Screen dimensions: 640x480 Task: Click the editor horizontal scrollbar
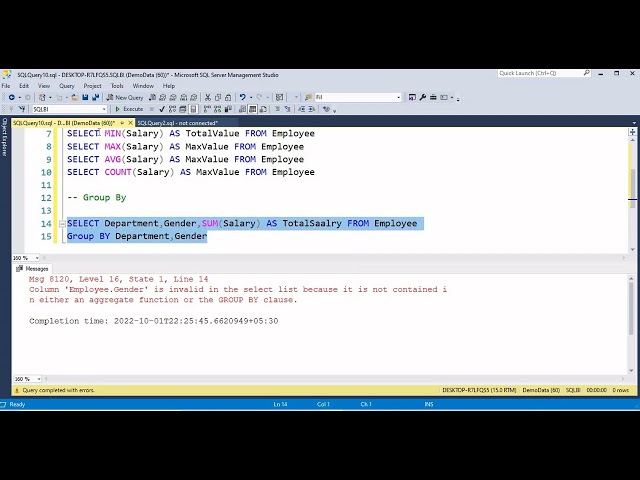[334, 258]
